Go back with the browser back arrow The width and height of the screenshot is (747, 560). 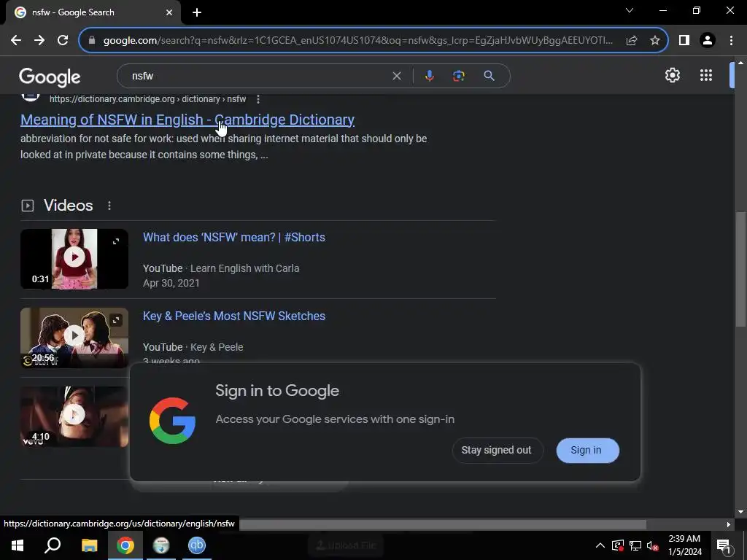[16, 41]
